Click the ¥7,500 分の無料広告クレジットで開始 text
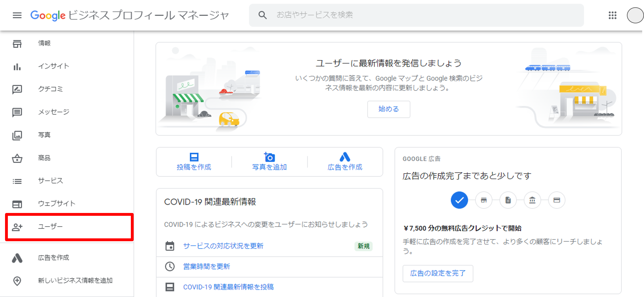This screenshot has width=644, height=297. [462, 228]
